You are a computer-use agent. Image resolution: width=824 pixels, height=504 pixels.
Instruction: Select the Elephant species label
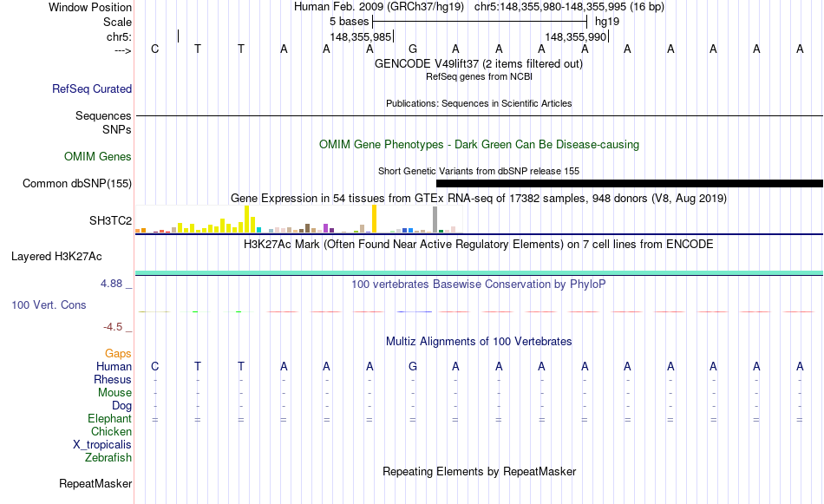click(109, 418)
